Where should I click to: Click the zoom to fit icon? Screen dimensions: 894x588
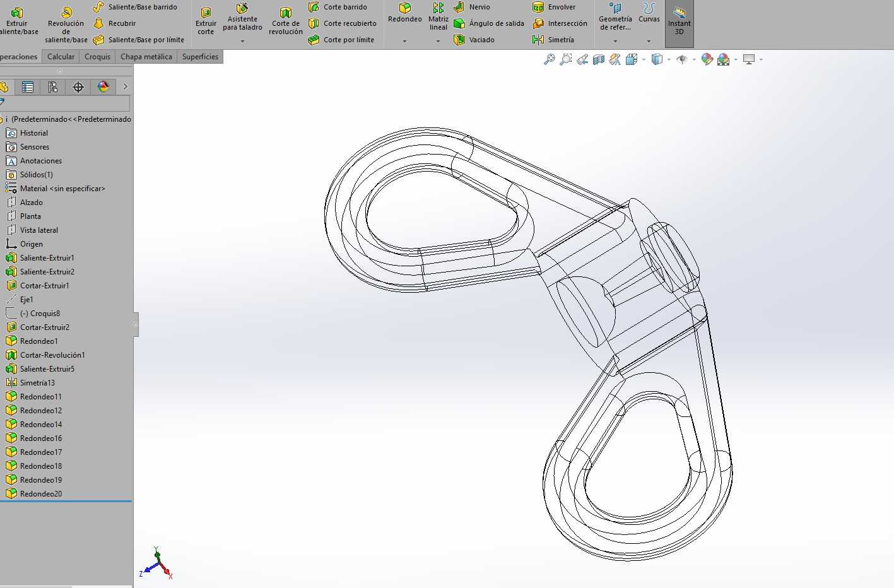550,59
